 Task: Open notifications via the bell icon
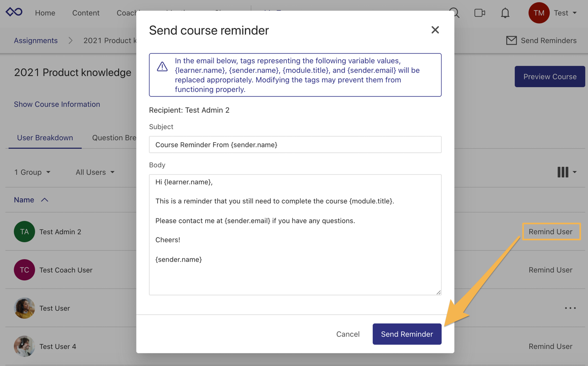[x=505, y=13]
